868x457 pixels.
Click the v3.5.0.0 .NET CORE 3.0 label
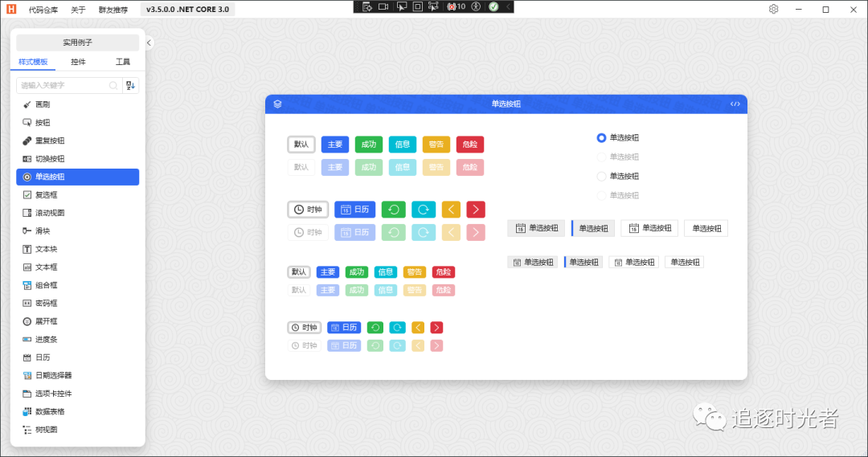pyautogui.click(x=187, y=10)
